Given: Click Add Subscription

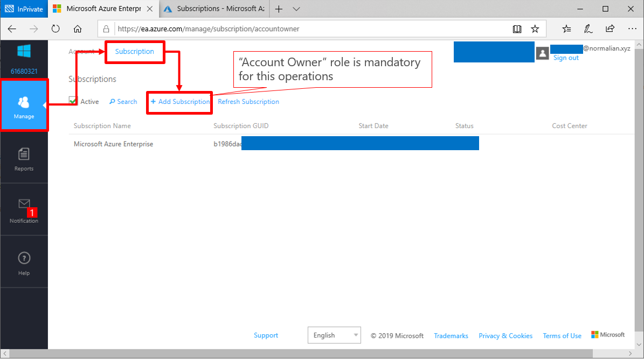Looking at the screenshot, I should coord(180,102).
